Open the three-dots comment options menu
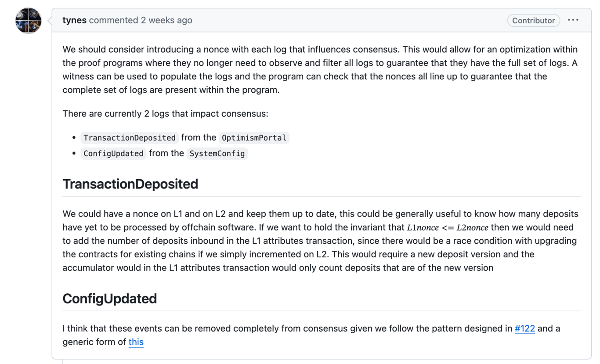The width and height of the screenshot is (600, 364). point(573,20)
